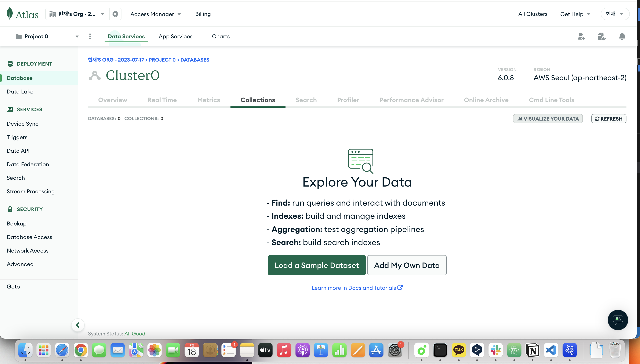Click the Add My Own Data button
Viewport: 640px width, 364px height.
click(x=407, y=265)
